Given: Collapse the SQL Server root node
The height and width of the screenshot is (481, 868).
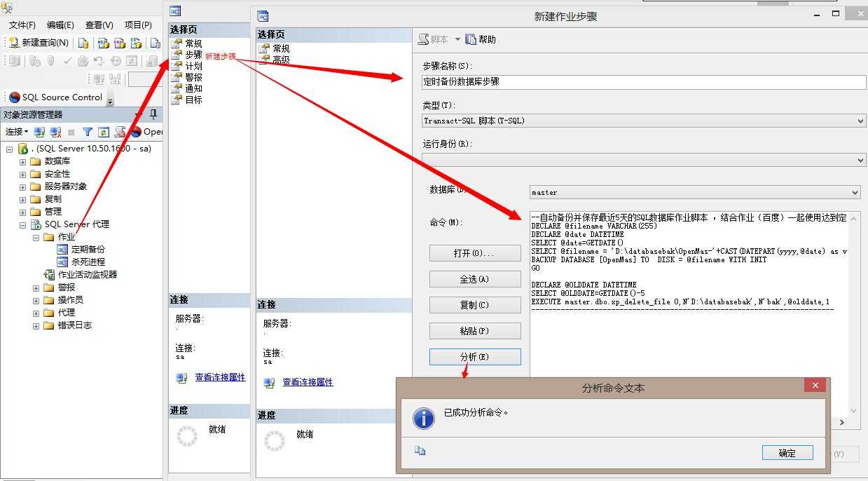Looking at the screenshot, I should click(x=10, y=149).
